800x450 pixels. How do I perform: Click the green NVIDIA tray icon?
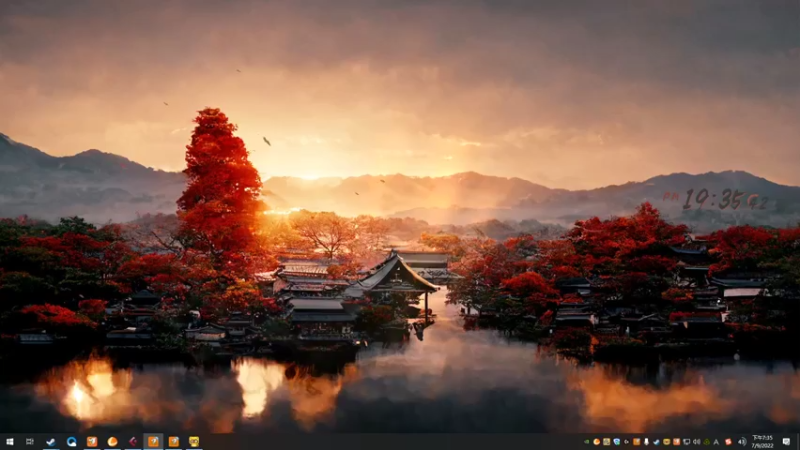587,442
